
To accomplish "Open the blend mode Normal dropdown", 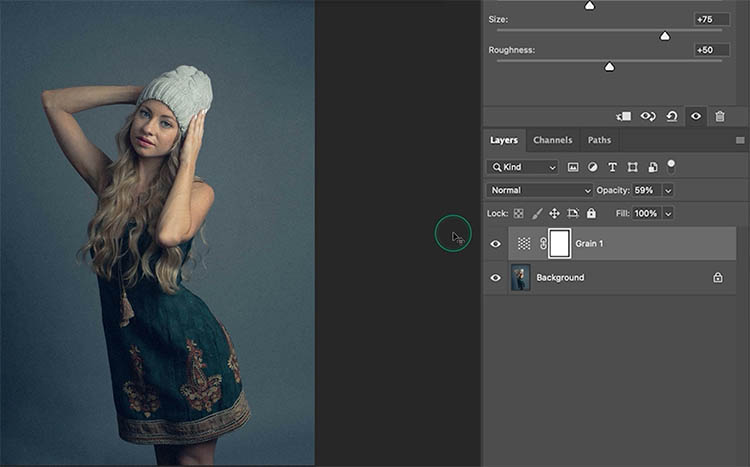I will tap(540, 190).
